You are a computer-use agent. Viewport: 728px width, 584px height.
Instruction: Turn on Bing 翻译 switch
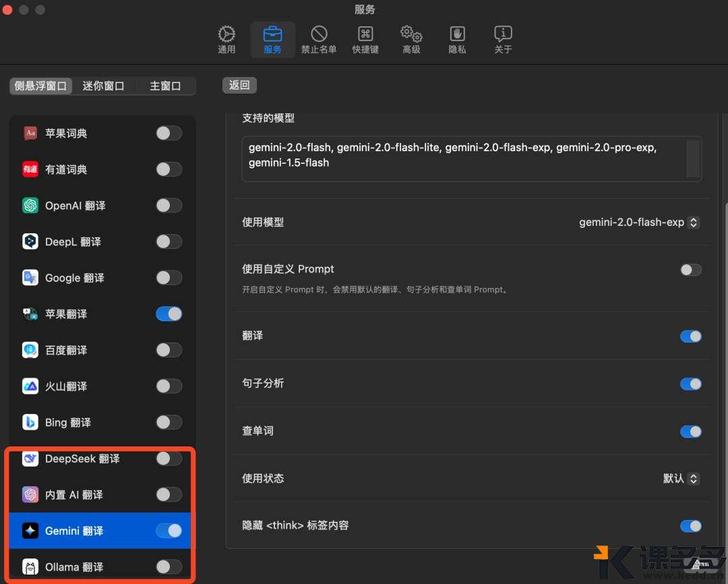[169, 422]
